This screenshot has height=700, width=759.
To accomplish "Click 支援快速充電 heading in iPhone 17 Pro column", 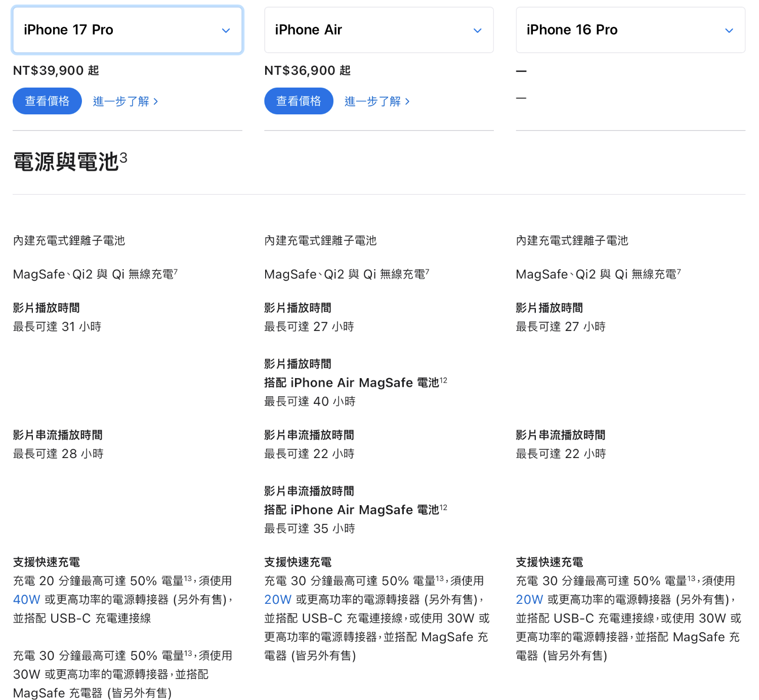I will pos(47,562).
